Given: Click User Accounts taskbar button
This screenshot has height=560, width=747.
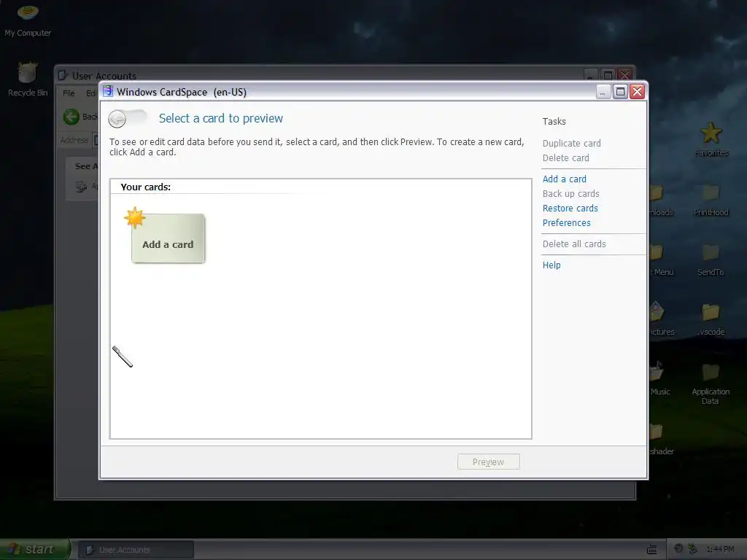Looking at the screenshot, I should 136,550.
